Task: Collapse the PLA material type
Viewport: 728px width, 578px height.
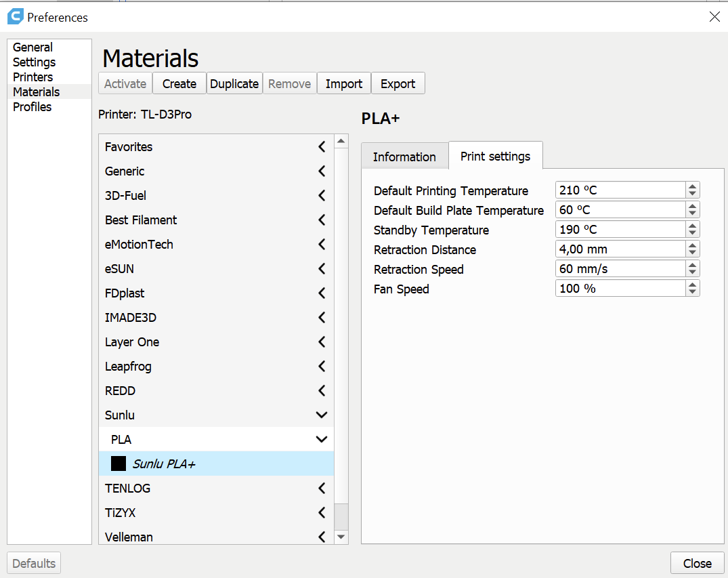Action: (322, 439)
